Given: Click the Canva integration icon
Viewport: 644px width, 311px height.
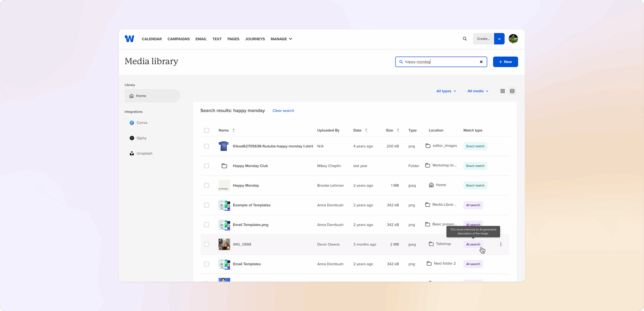Looking at the screenshot, I should click(x=132, y=123).
